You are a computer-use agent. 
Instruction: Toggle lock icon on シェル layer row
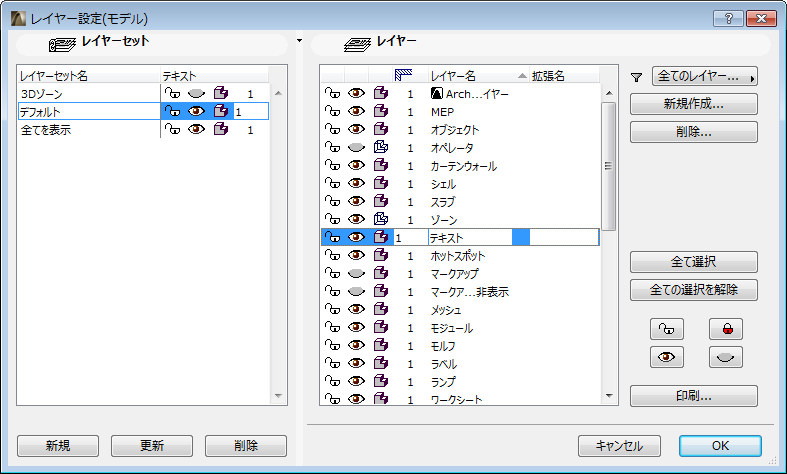pos(332,183)
